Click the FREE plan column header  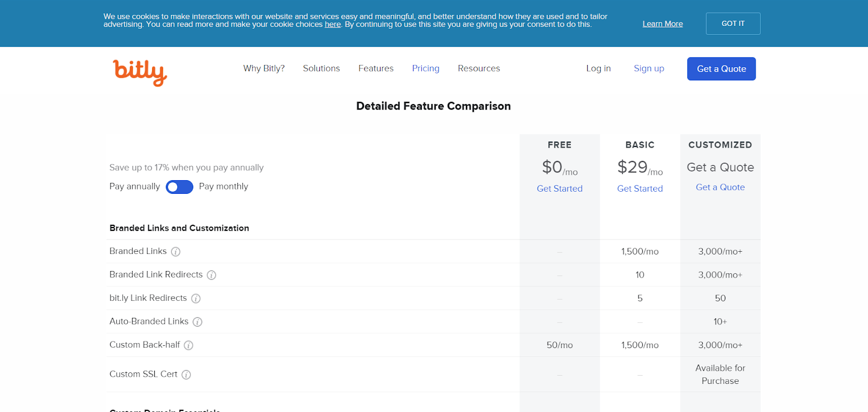pos(560,145)
